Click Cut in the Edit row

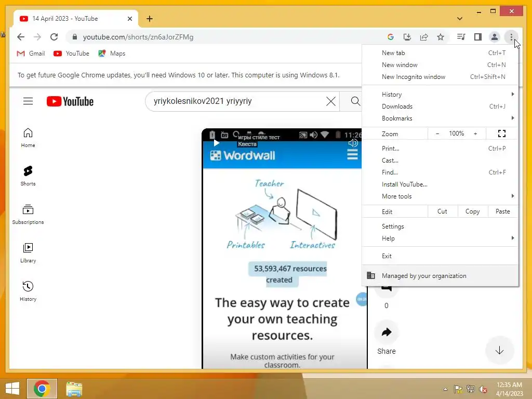443,211
